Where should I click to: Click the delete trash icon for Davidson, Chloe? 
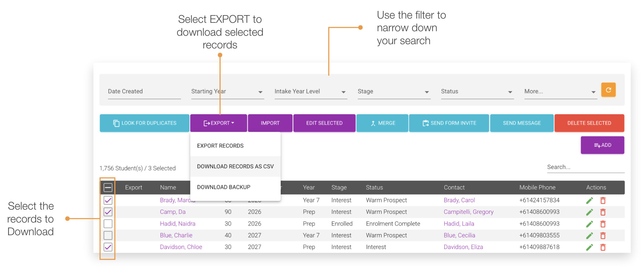pos(603,247)
